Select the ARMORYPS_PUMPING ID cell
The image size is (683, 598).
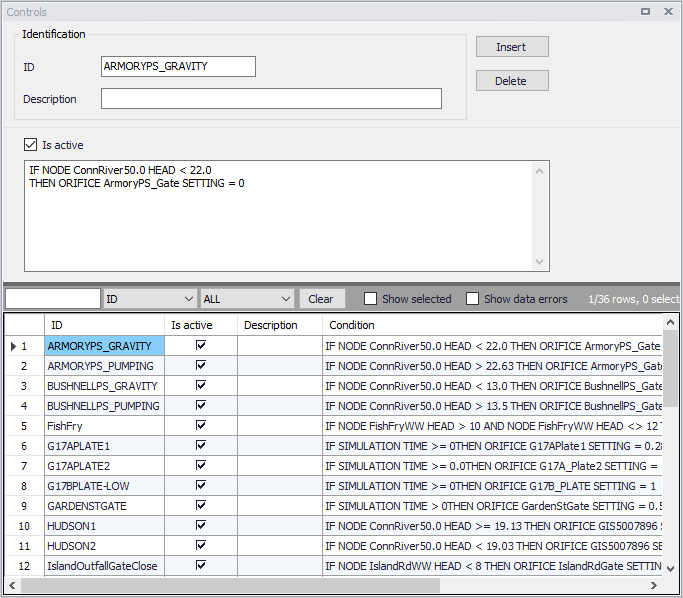pos(104,366)
